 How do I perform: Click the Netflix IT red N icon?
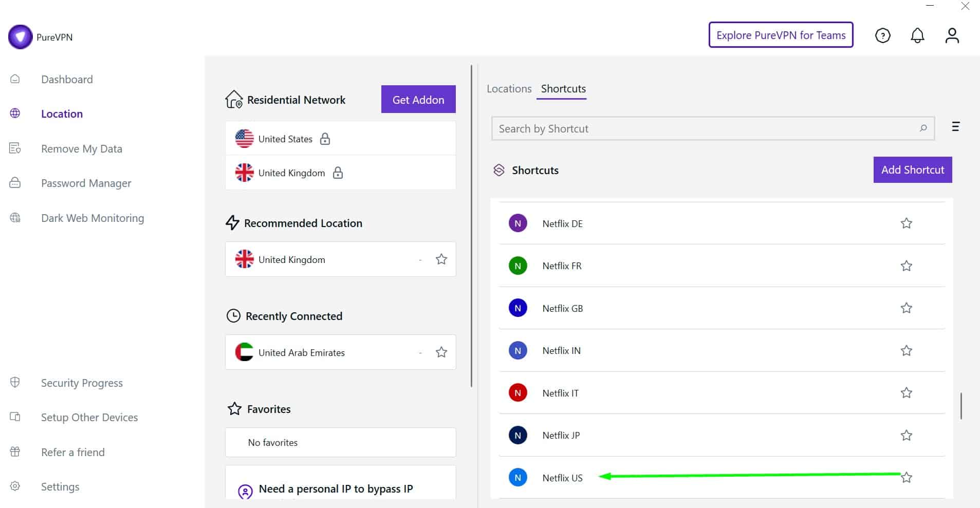(x=517, y=393)
